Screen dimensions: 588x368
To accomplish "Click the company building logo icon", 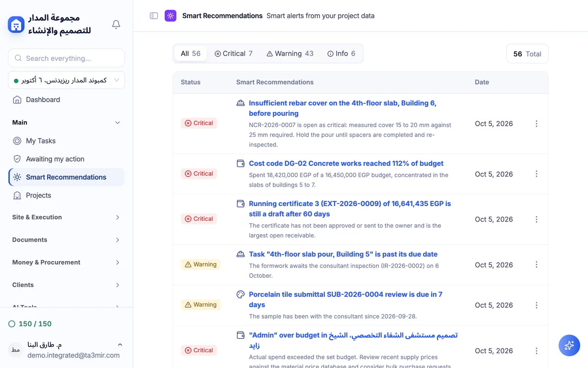I will [16, 25].
